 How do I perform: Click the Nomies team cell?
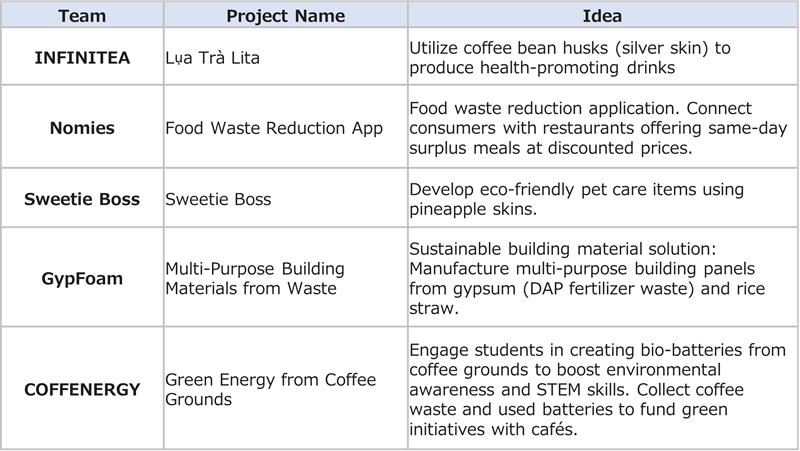[82, 128]
